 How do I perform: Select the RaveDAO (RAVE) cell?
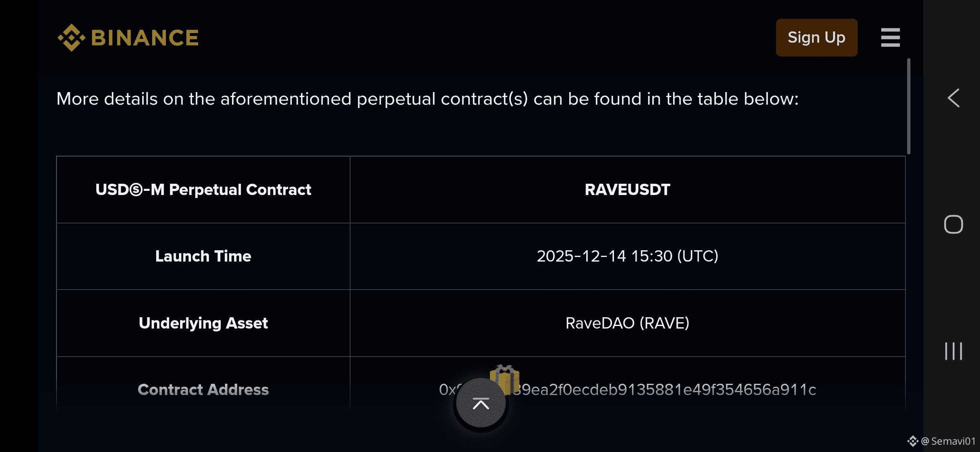tap(627, 323)
